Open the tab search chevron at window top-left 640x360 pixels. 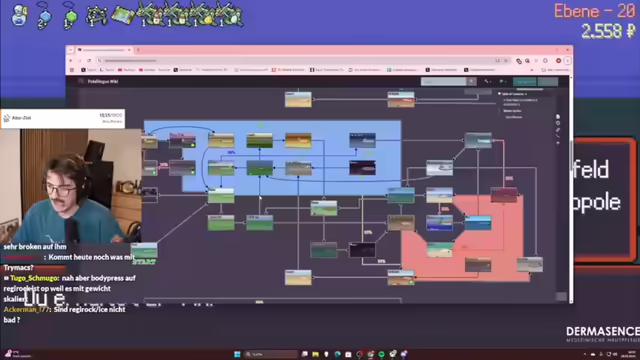point(70,50)
